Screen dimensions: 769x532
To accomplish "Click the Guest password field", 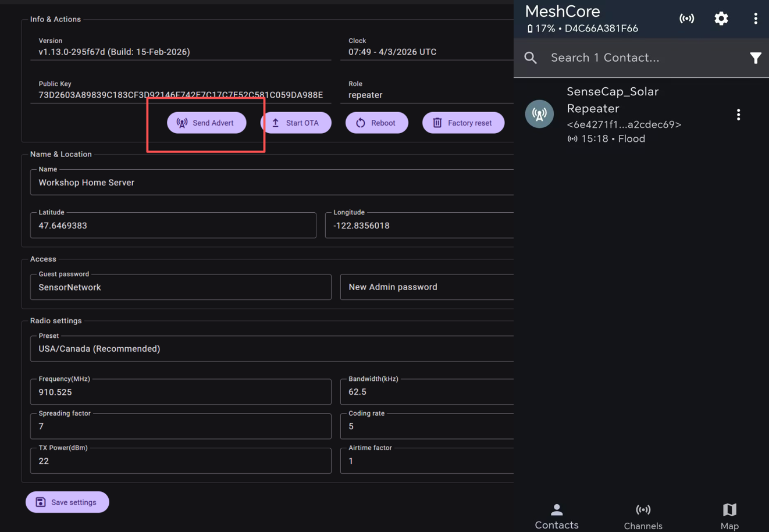I will tap(180, 287).
